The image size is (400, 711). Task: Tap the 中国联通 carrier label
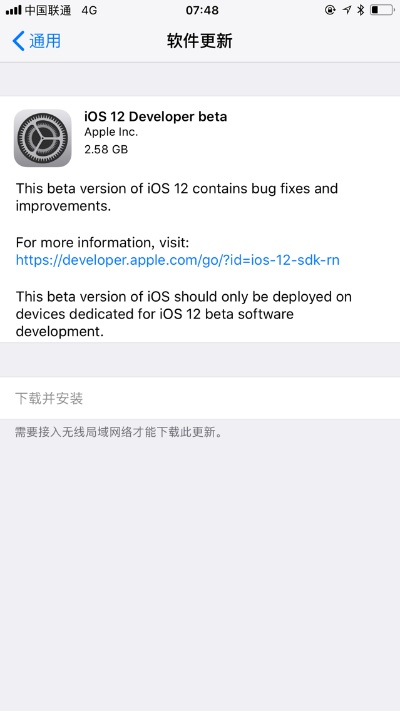tap(48, 10)
